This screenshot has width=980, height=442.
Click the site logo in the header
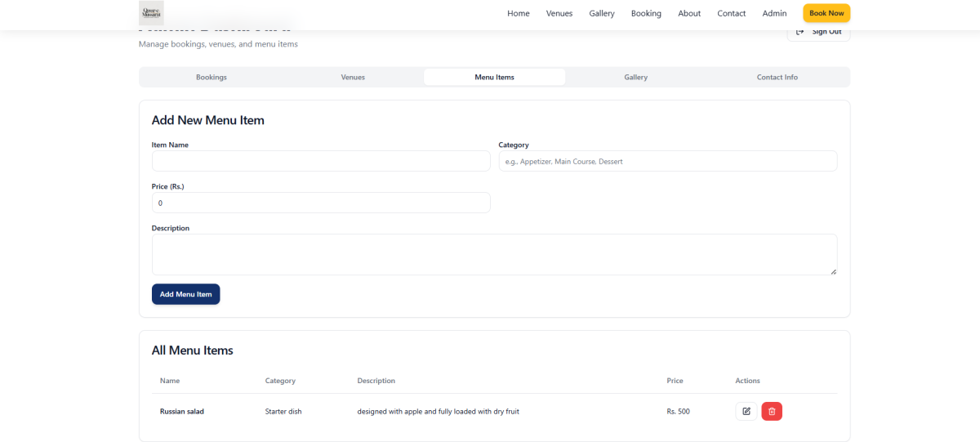pos(151,13)
